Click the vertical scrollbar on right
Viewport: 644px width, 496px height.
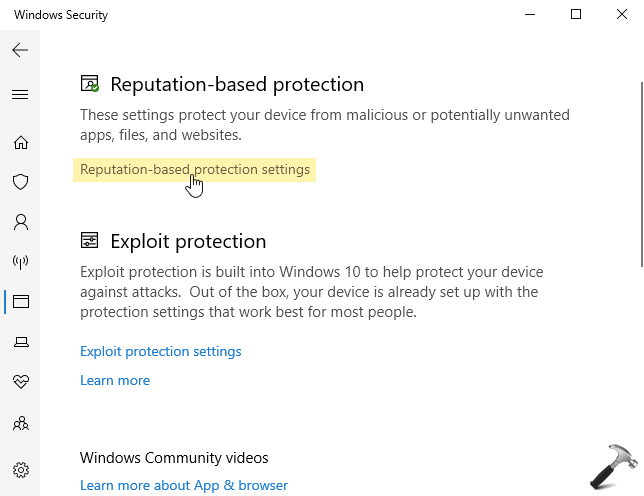tap(642, 175)
